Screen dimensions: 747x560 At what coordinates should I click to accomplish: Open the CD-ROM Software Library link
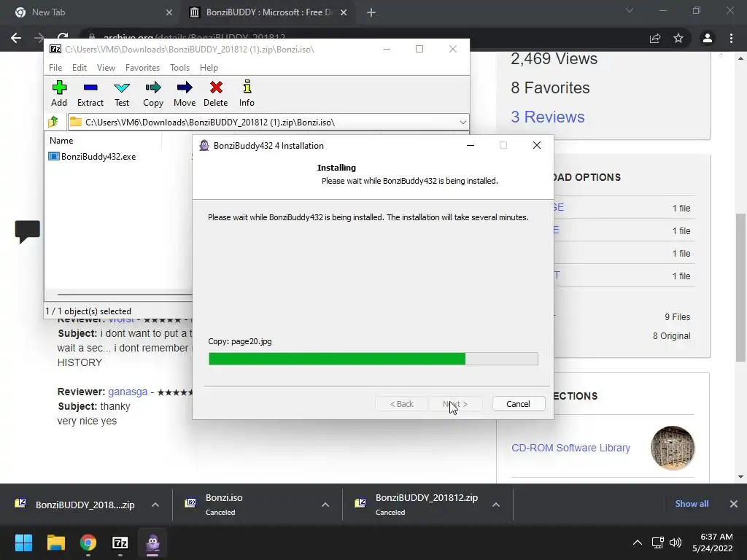570,448
